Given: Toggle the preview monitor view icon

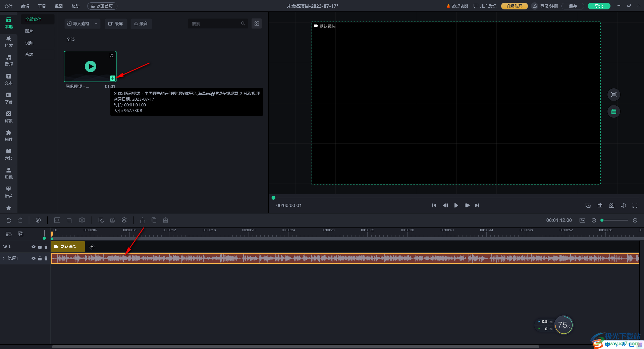Looking at the screenshot, I should point(588,205).
